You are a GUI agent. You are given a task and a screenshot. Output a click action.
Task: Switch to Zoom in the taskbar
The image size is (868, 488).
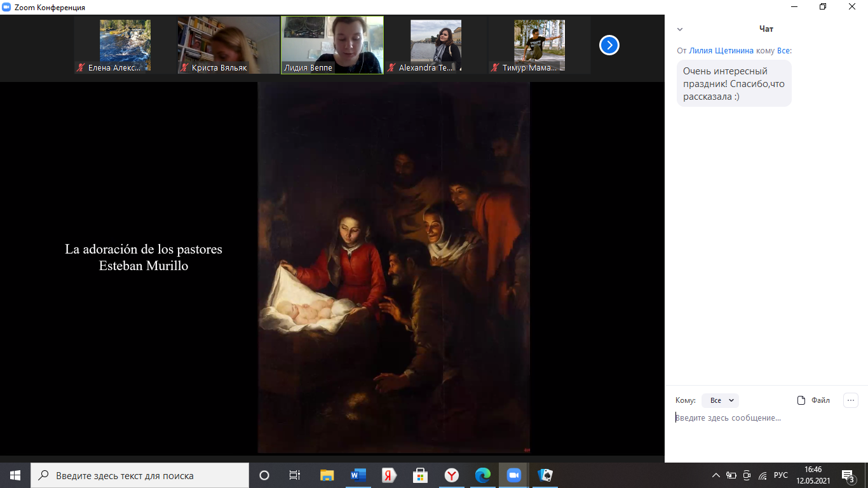click(x=513, y=475)
